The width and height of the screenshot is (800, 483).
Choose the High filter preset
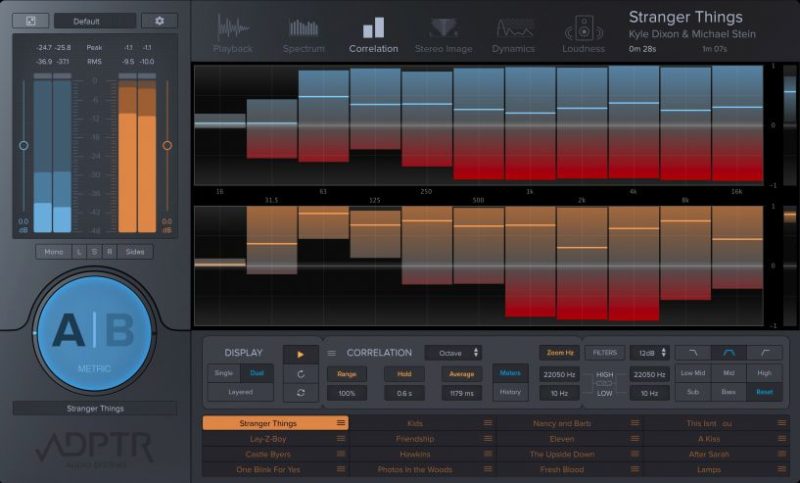764,373
